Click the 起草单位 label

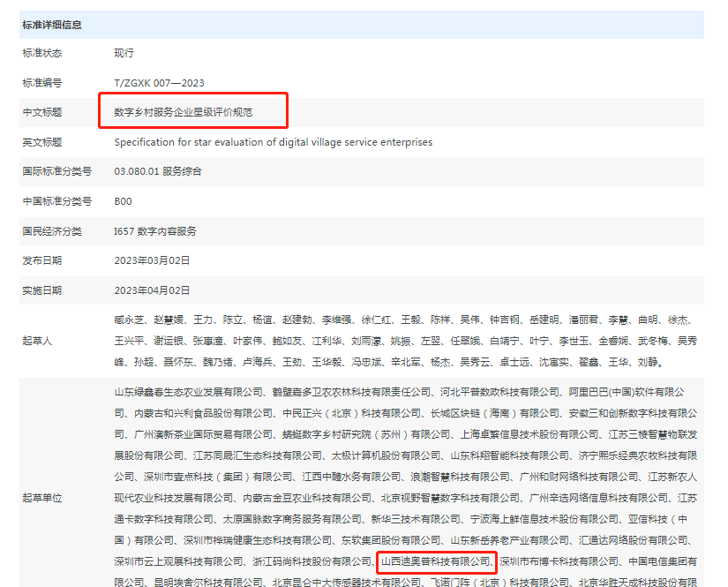click(42, 499)
